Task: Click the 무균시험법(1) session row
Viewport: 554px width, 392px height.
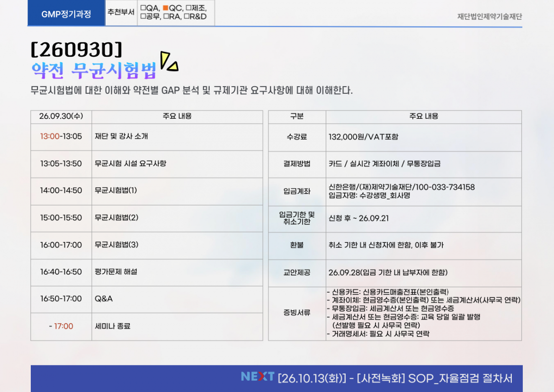Action: 116,191
